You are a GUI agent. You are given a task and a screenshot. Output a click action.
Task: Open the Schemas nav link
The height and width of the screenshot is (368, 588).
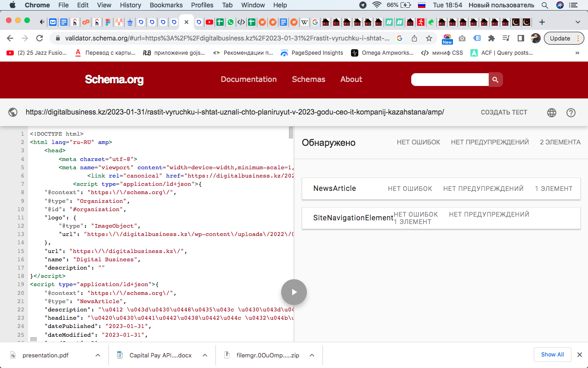[309, 79]
